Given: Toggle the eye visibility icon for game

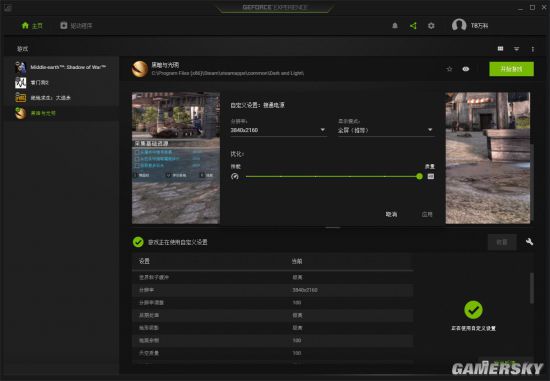Looking at the screenshot, I should (465, 69).
